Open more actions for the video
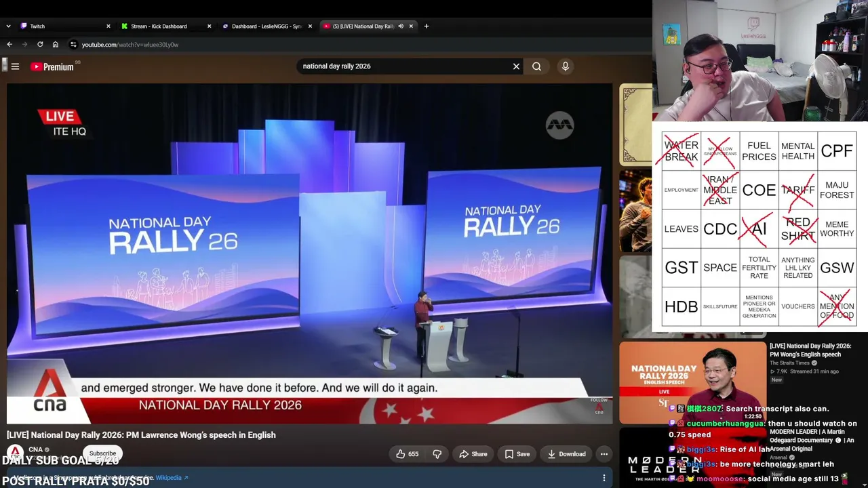 604,454
